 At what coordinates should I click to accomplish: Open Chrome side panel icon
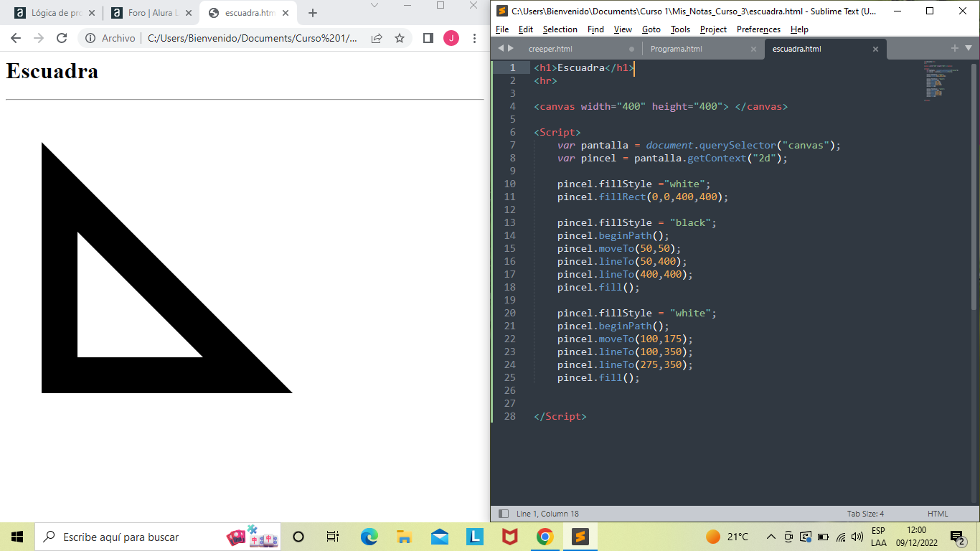[428, 38]
